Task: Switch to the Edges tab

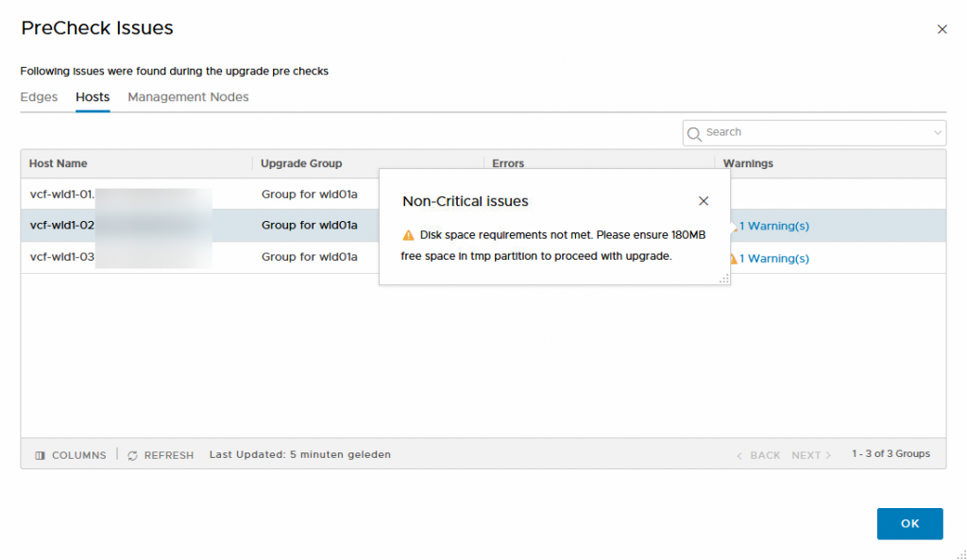Action: [39, 97]
